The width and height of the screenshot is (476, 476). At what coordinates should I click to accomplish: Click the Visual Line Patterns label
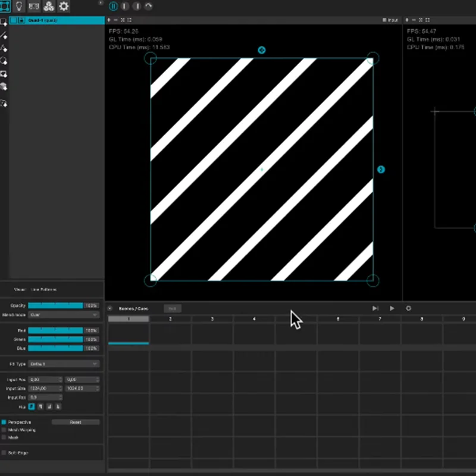point(35,290)
